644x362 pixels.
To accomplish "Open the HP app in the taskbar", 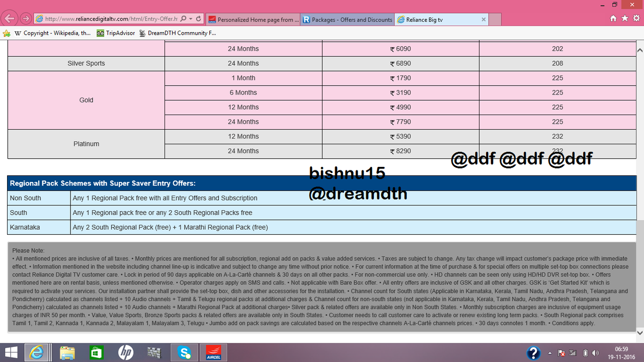I will pos(125,352).
